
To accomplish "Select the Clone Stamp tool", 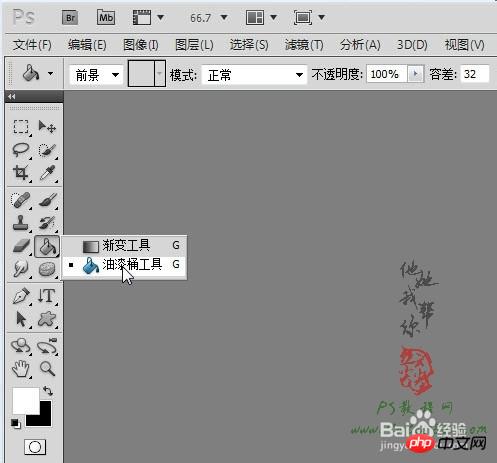I will point(21,223).
